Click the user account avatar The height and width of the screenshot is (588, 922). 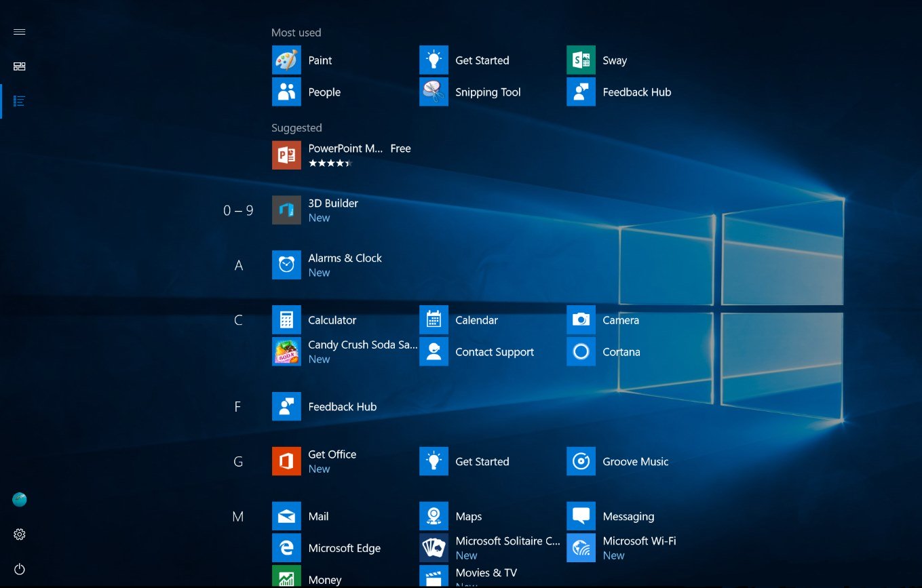click(20, 500)
